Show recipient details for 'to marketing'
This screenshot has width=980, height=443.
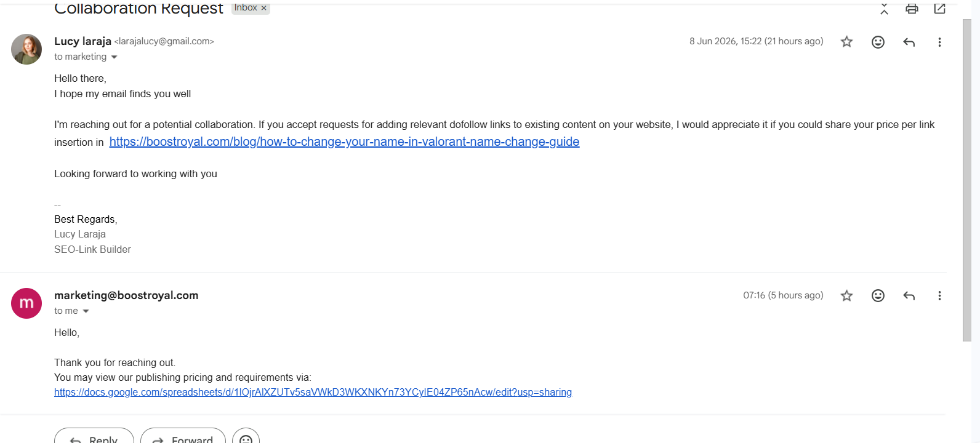pos(114,57)
